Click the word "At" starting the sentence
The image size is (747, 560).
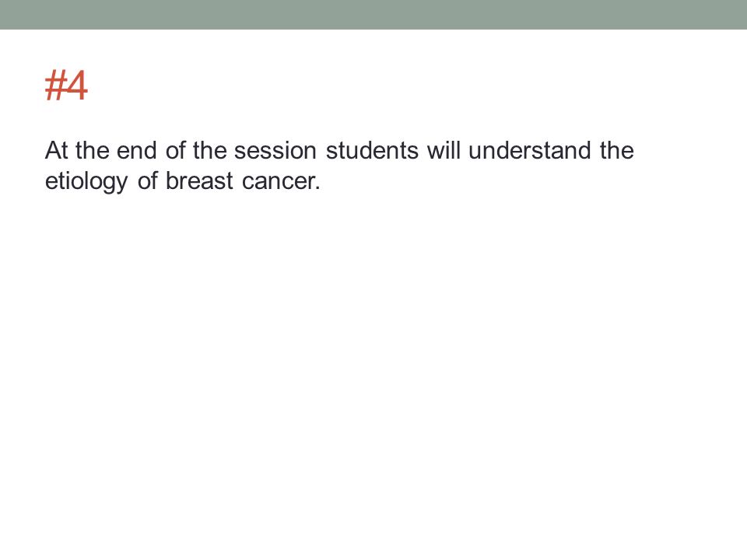[56, 150]
